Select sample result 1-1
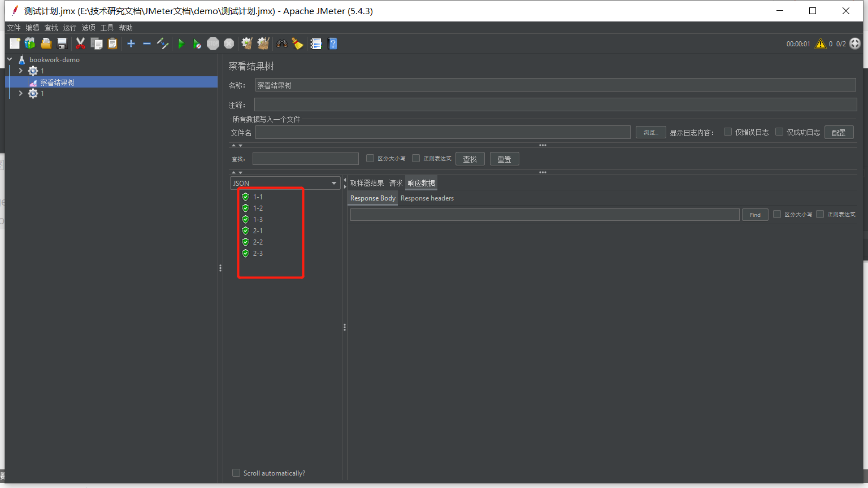This screenshot has width=868, height=488. [258, 197]
